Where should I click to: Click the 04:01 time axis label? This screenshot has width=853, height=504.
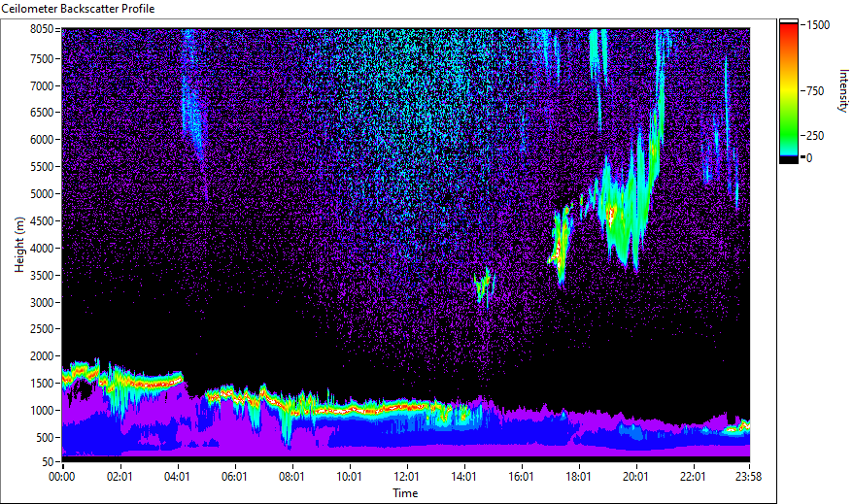tap(177, 477)
